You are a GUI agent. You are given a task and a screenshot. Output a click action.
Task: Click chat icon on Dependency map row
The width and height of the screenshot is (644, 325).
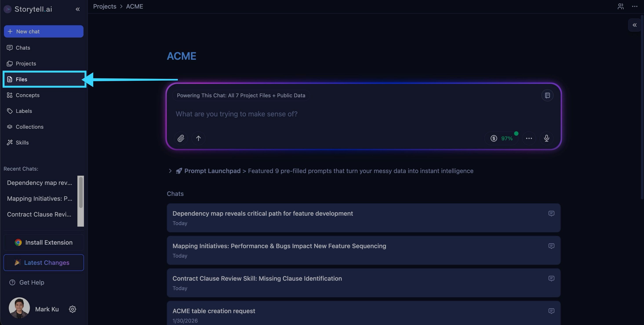[x=551, y=213]
